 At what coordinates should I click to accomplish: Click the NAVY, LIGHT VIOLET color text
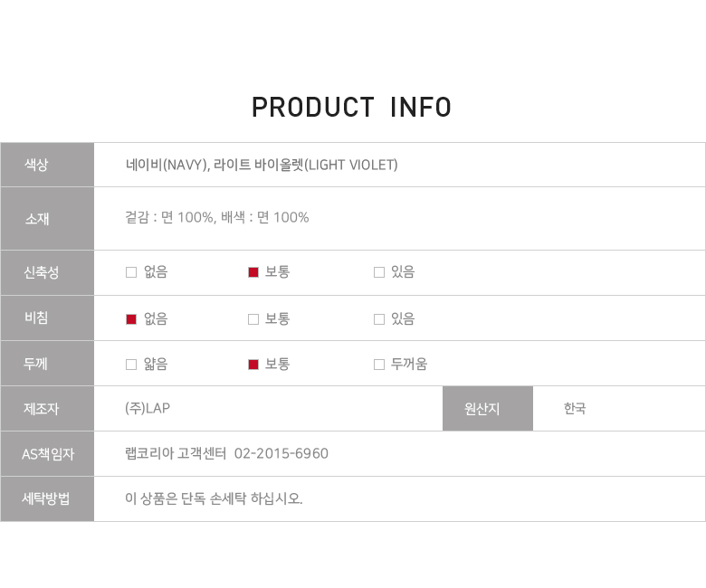(262, 165)
